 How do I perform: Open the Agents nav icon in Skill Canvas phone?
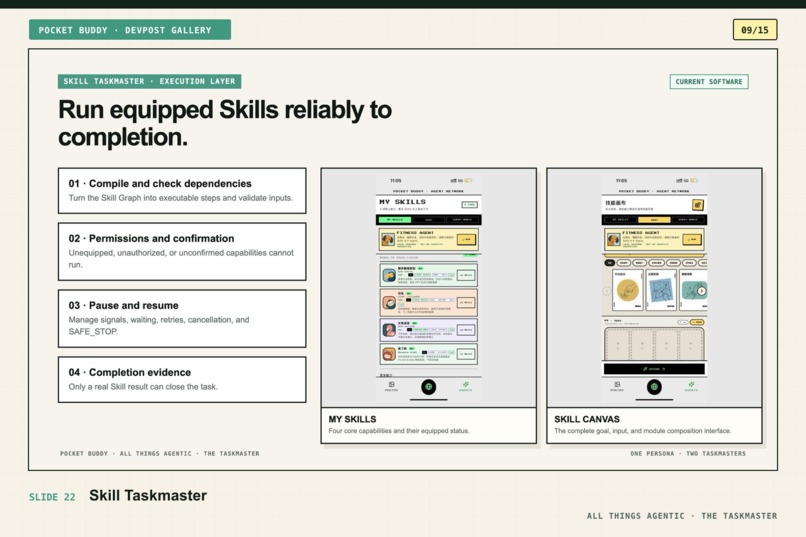691,386
